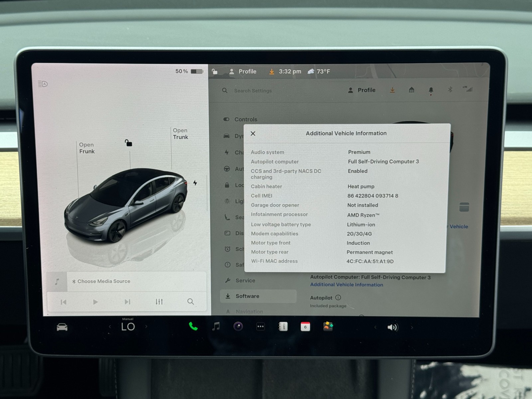Open the phone app in the dock
Viewport: 532px width, 399px height.
click(x=193, y=327)
